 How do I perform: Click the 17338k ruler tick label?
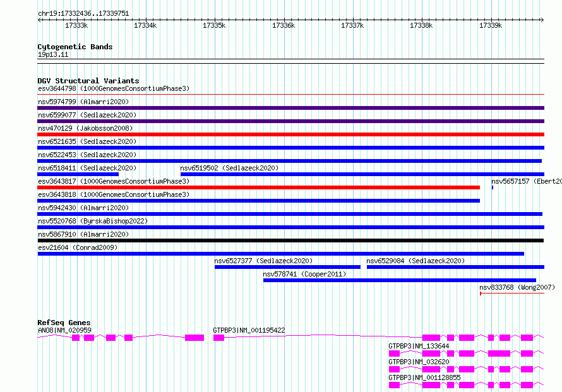[421, 25]
